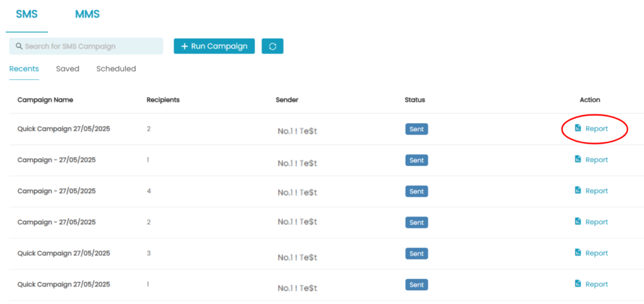Viewport: 644px width, 304px height.
Task: Click the Run Campaign button
Action: click(214, 46)
